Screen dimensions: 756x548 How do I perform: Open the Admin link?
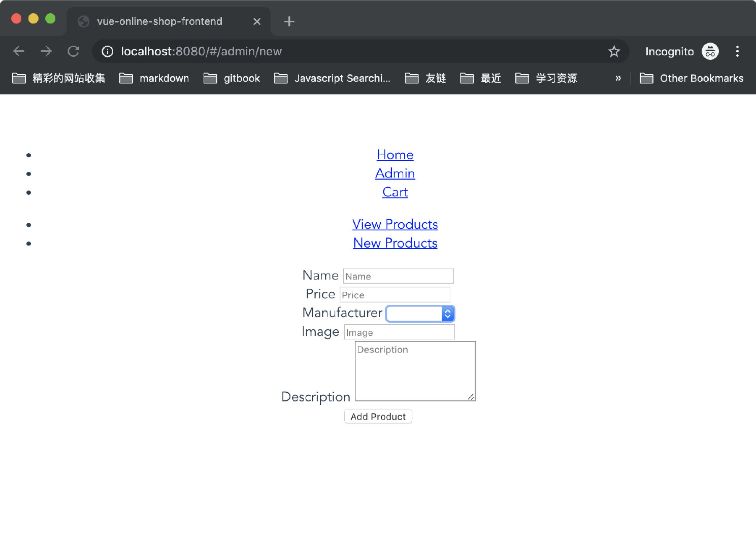[x=395, y=174]
